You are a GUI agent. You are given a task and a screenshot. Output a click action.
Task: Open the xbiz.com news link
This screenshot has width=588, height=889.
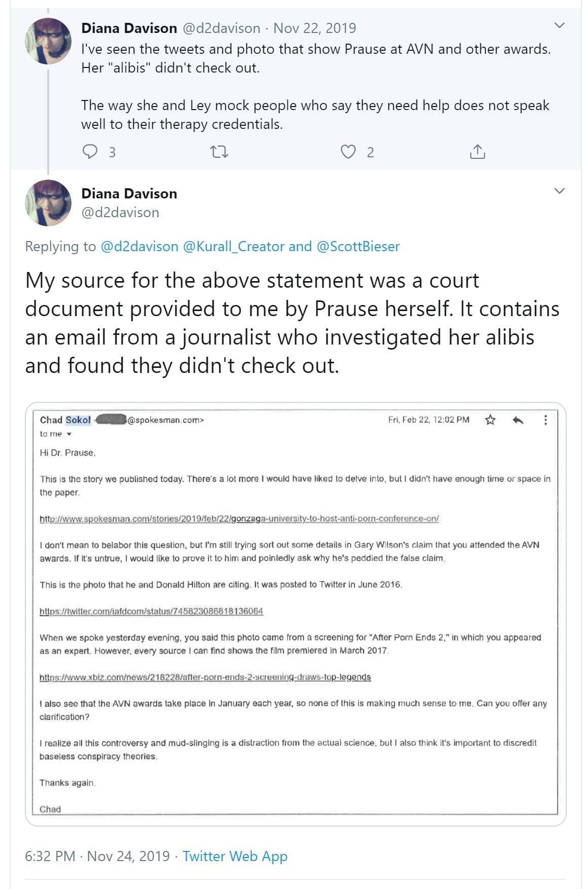coord(205,677)
